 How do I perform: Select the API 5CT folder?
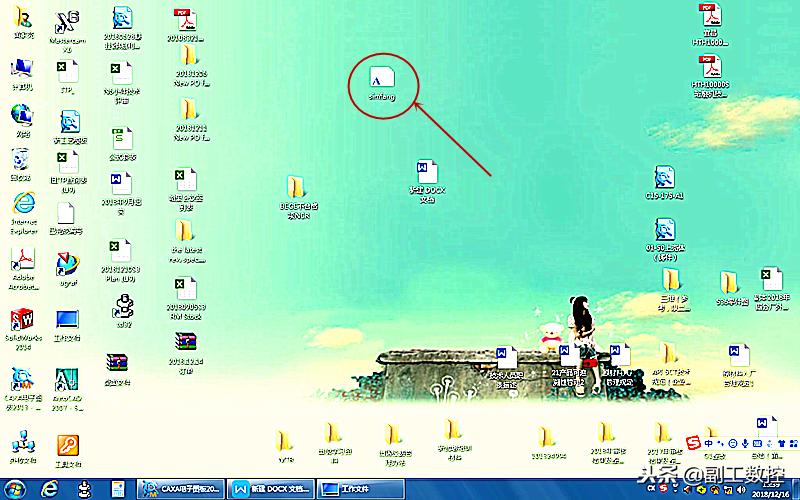(x=670, y=364)
